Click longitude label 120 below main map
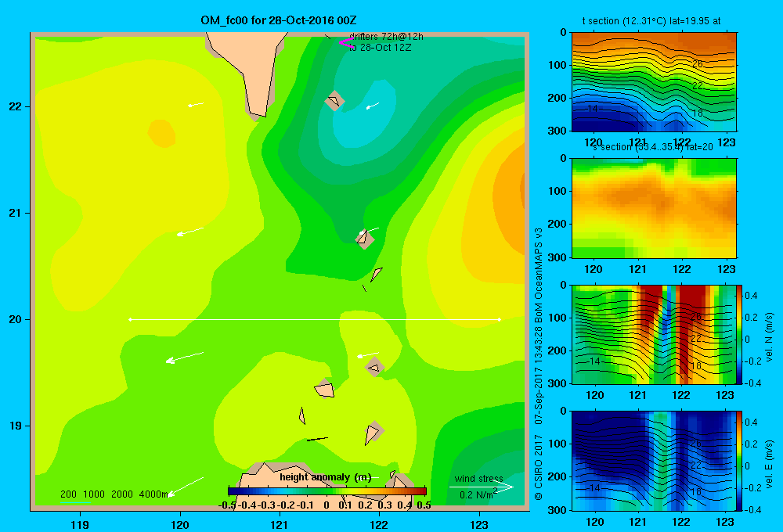 pyautogui.click(x=180, y=524)
